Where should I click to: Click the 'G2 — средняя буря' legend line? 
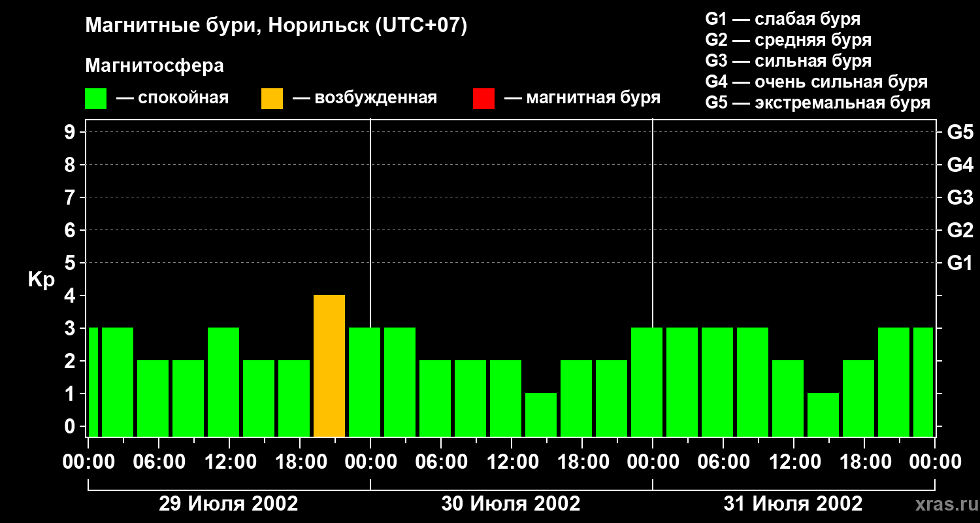point(788,40)
